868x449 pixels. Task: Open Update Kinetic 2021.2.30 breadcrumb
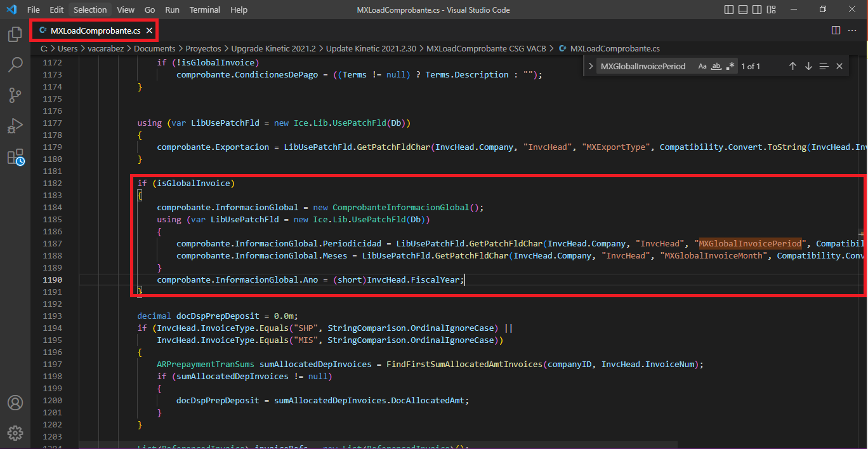click(371, 48)
